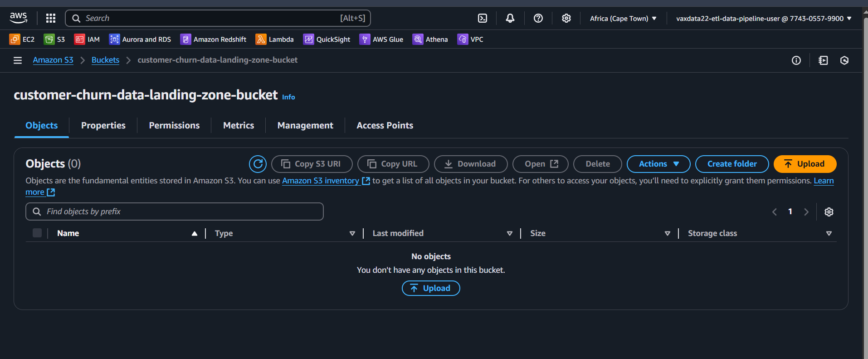Click the Create folder button
The image size is (868, 359).
coord(732,164)
